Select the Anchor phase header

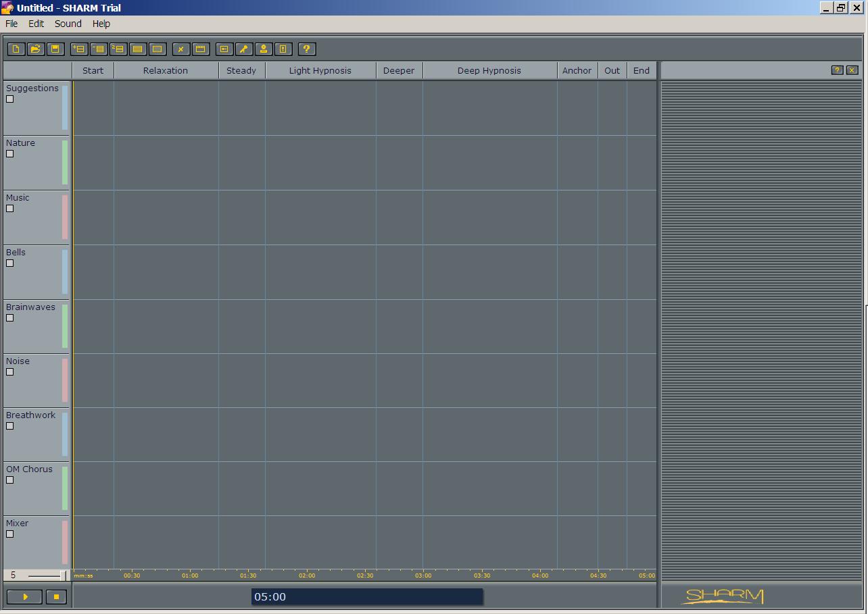click(x=577, y=70)
